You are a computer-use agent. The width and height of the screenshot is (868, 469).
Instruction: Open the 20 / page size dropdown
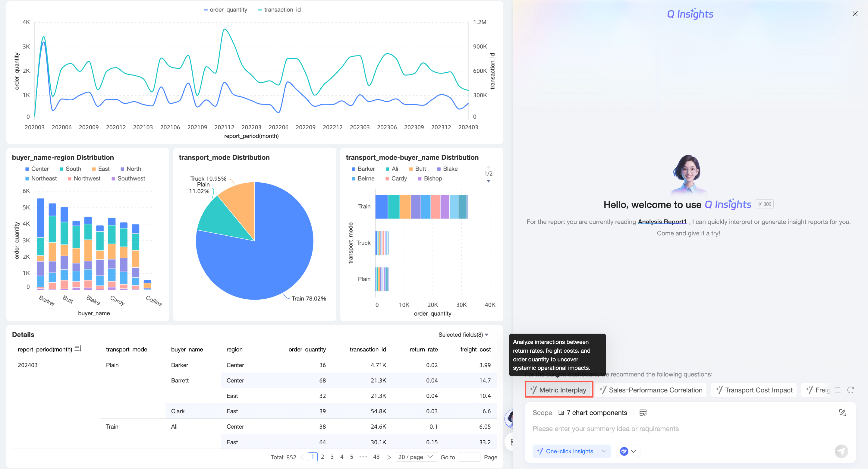point(416,457)
